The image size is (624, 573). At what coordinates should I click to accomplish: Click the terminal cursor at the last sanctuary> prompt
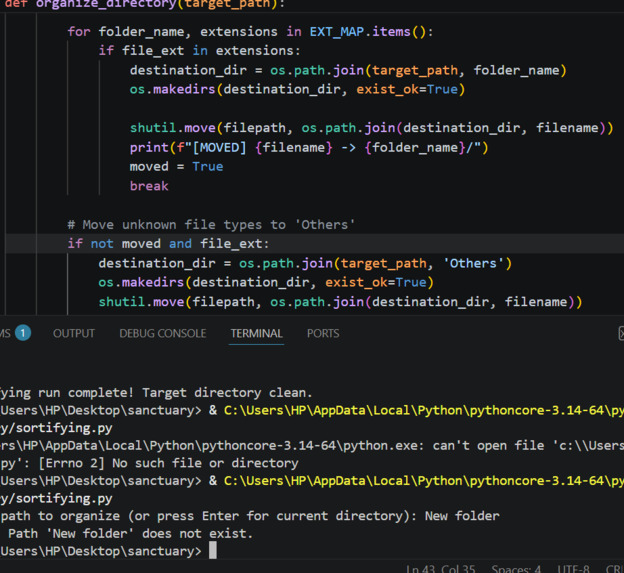click(x=213, y=550)
